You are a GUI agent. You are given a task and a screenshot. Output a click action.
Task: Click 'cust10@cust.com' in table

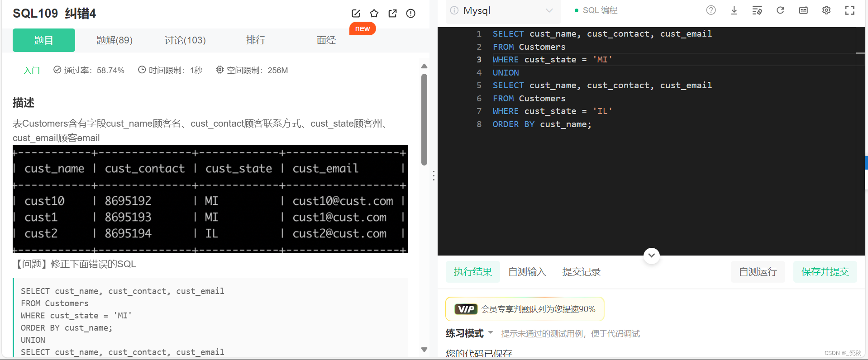(343, 201)
